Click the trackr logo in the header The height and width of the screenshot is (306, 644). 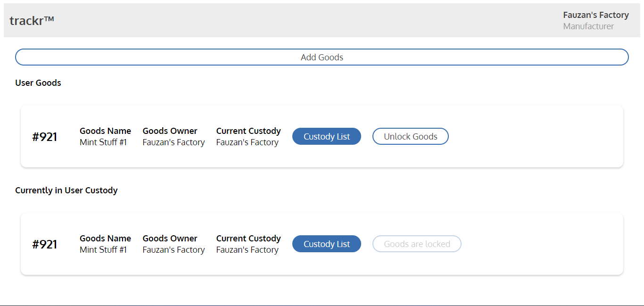[x=32, y=20]
